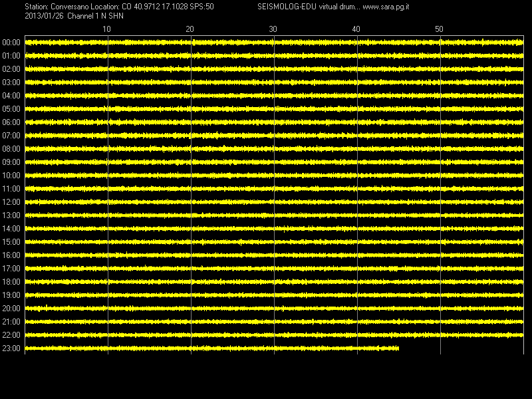Click the 00:00 hour row label
The width and height of the screenshot is (532, 399).
[x=11, y=43]
